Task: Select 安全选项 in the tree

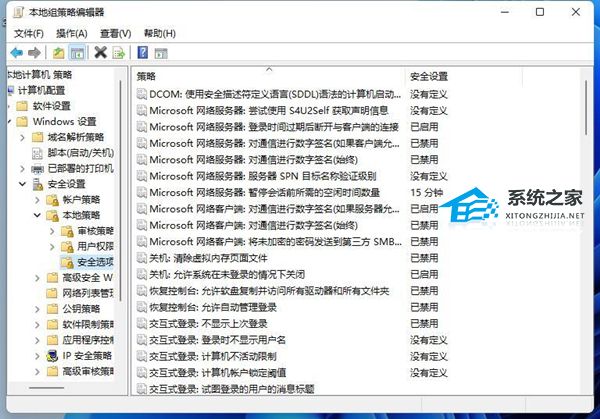Action: pos(95,262)
